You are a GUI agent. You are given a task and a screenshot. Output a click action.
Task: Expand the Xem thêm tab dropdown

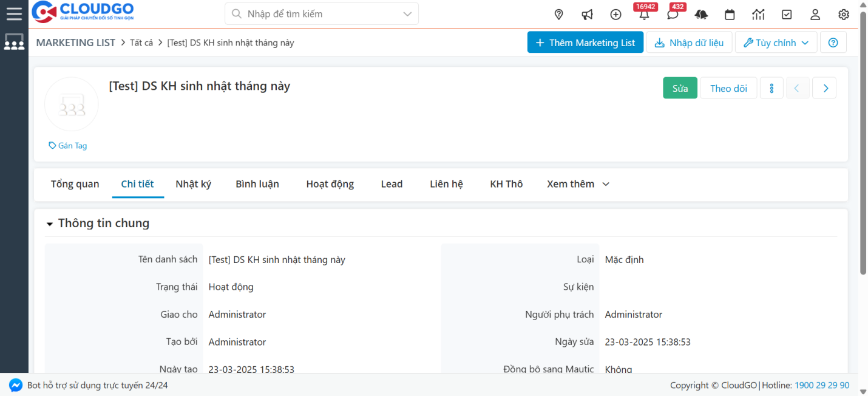(x=578, y=184)
